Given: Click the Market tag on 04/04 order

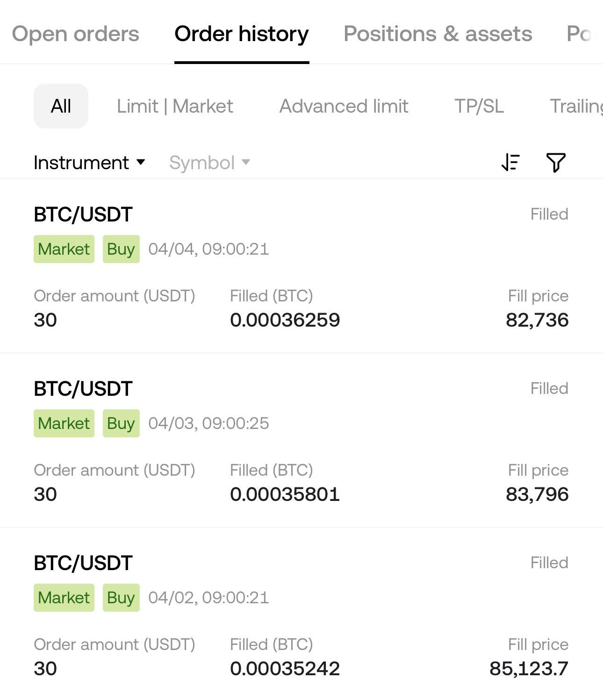Looking at the screenshot, I should (64, 249).
